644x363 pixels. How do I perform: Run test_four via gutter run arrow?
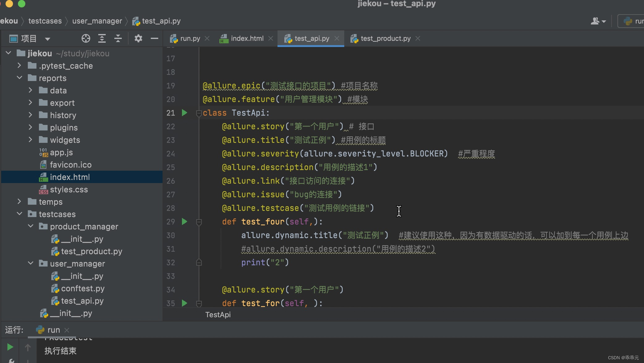click(x=184, y=222)
